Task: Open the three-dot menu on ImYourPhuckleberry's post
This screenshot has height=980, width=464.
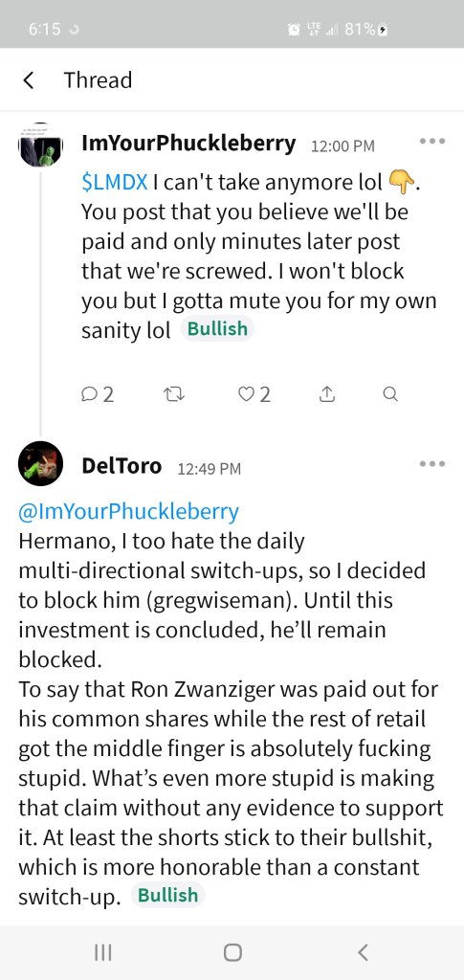Action: (432, 142)
